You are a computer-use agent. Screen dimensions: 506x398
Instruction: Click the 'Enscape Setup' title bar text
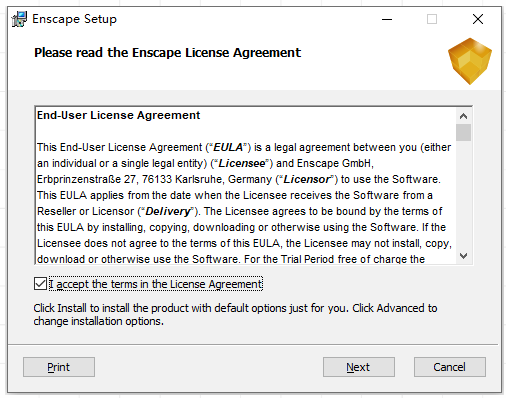point(74,19)
